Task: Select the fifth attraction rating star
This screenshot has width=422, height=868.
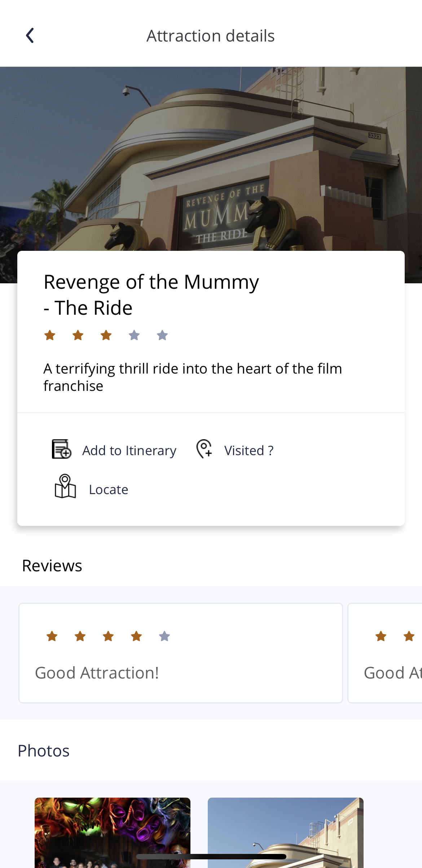Action: coord(162,335)
